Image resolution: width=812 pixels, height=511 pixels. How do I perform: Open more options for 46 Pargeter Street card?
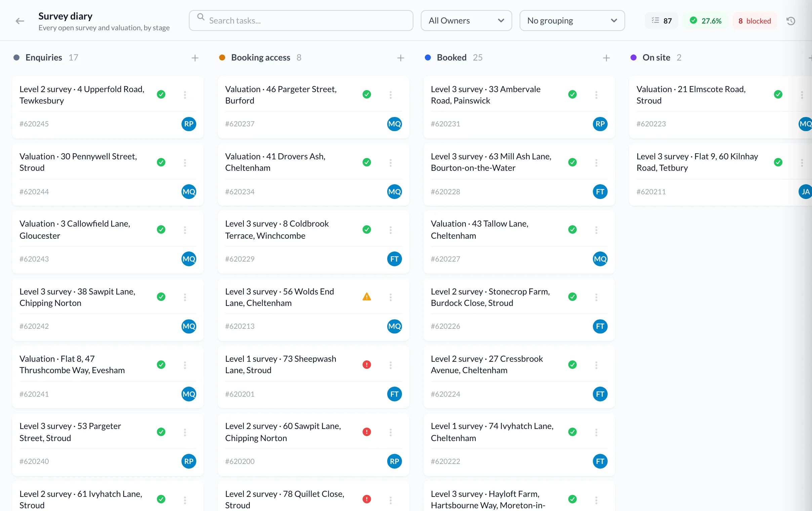[391, 95]
